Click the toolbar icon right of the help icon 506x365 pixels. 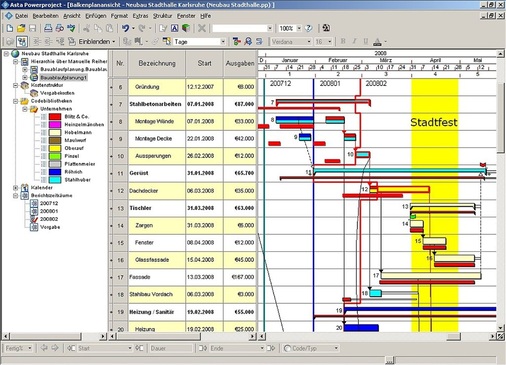pyautogui.click(x=326, y=28)
